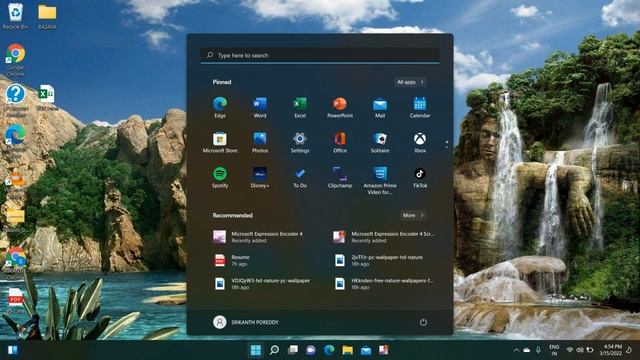Click the Start button on taskbar
Image resolution: width=640 pixels, height=360 pixels.
point(256,350)
